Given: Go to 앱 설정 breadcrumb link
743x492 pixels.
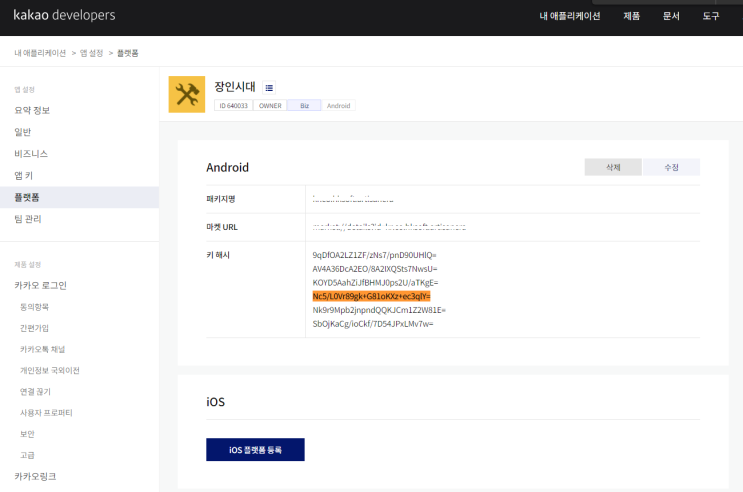Looking at the screenshot, I should [x=91, y=53].
